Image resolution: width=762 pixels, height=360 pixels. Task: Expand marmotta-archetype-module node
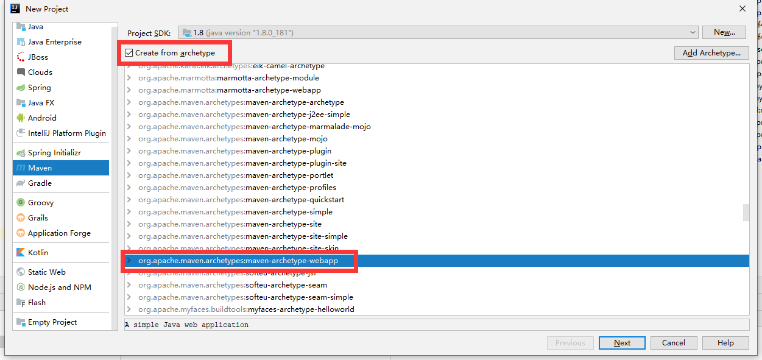(x=129, y=78)
